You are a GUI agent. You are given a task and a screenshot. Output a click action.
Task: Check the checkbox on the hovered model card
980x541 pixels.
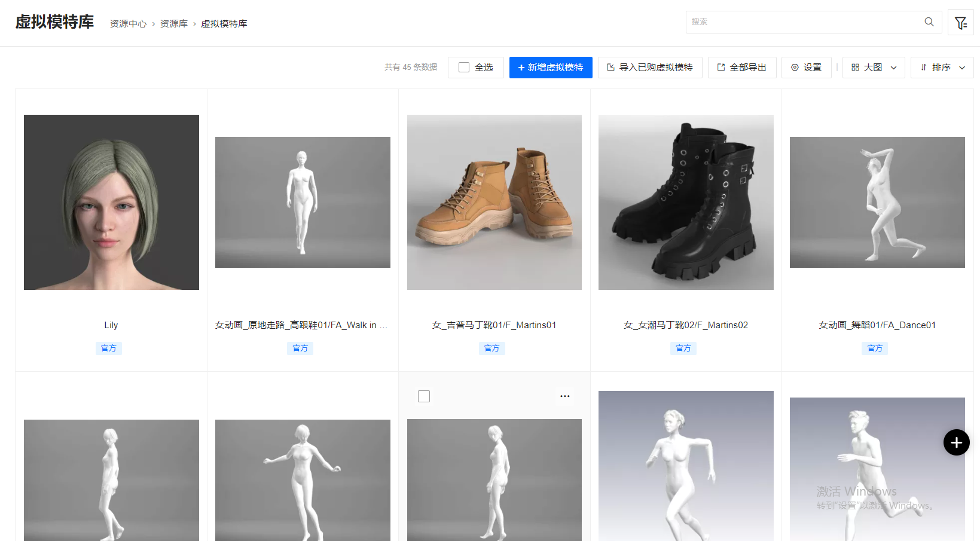(424, 396)
